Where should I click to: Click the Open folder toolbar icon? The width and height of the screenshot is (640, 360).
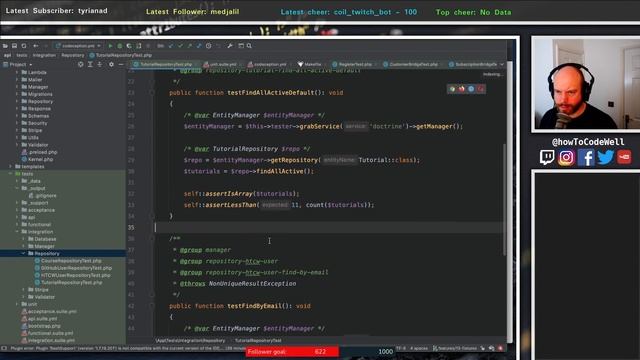5,46
